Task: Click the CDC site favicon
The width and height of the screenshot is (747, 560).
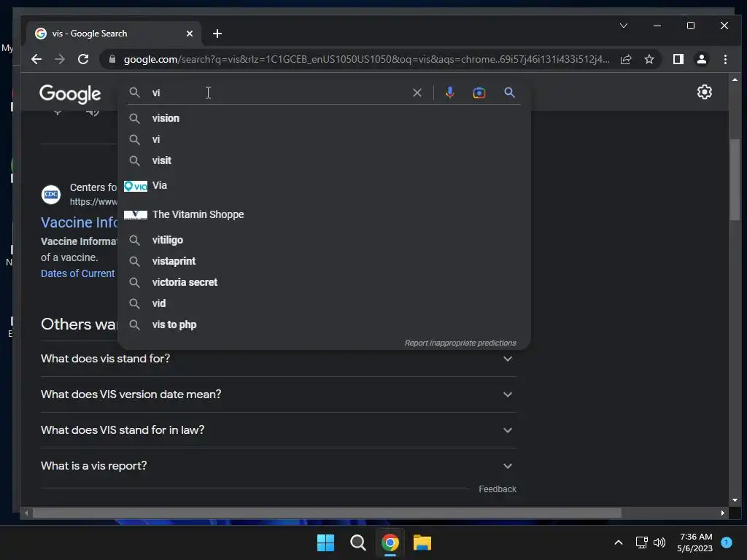Action: coord(51,194)
